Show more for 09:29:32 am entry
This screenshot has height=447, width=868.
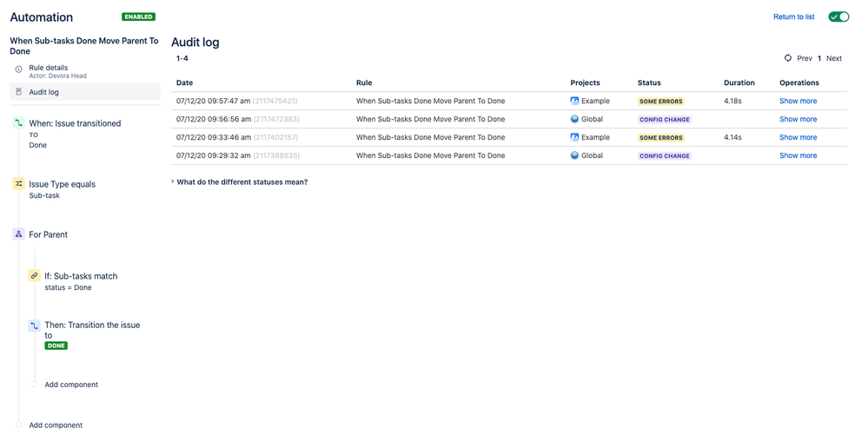798,155
